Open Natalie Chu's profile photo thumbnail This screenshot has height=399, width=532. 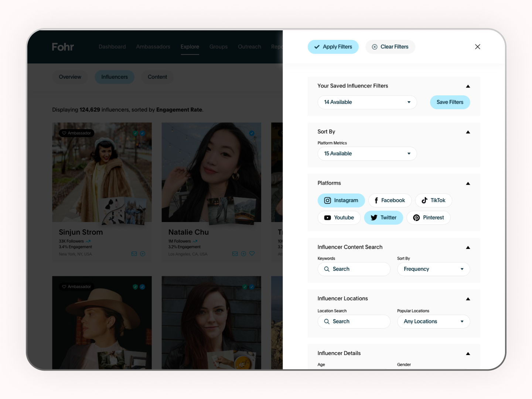[x=211, y=172]
